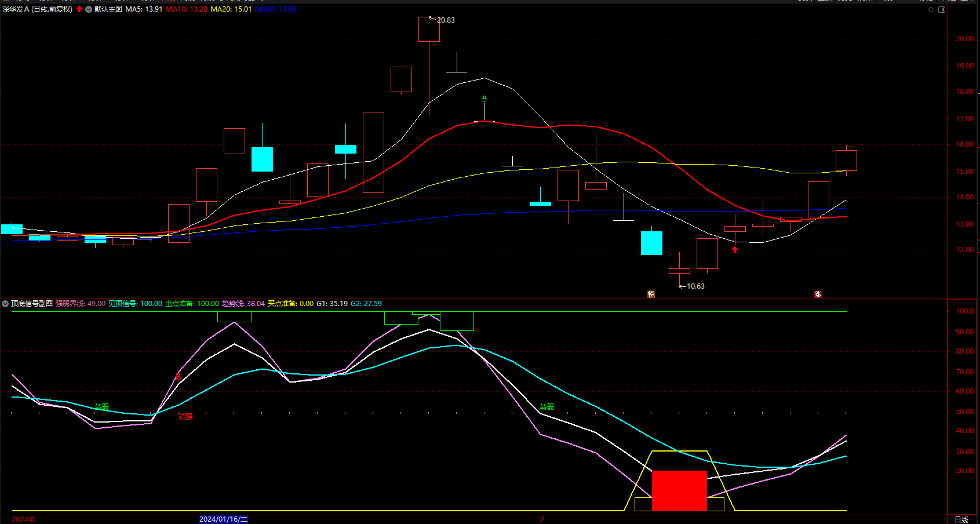Screen dimensions: 980x524
Task: Click the 出点准备: 100.00 readout
Action: point(192,304)
